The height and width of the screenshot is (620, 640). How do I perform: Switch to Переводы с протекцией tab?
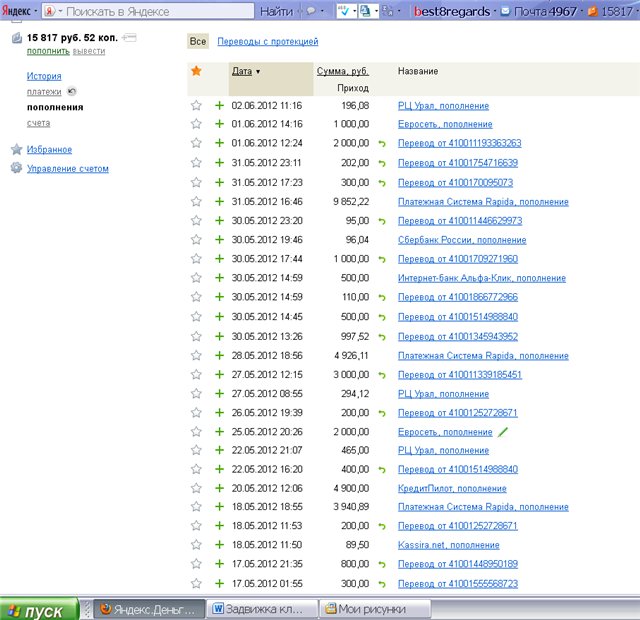[x=268, y=41]
